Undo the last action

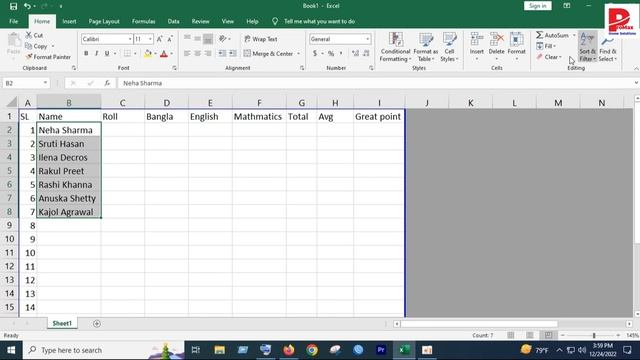pyautogui.click(x=27, y=6)
